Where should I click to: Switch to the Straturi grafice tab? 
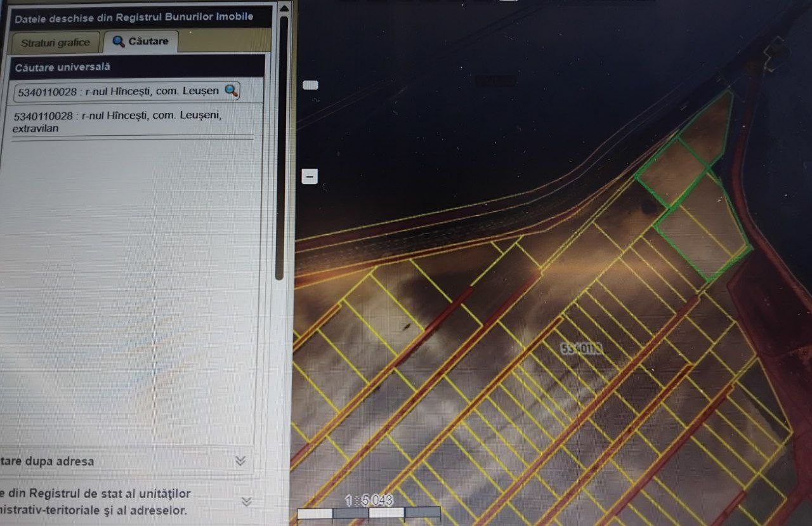click(x=55, y=43)
